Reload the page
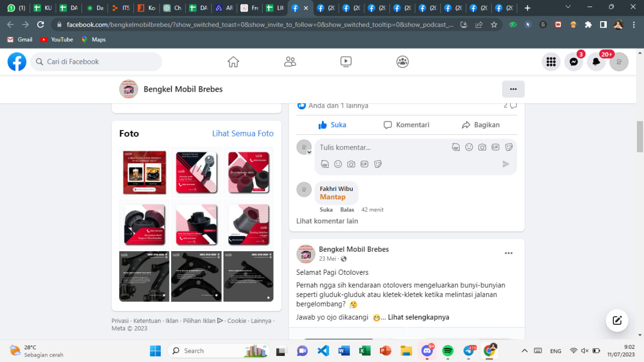 pyautogui.click(x=41, y=25)
